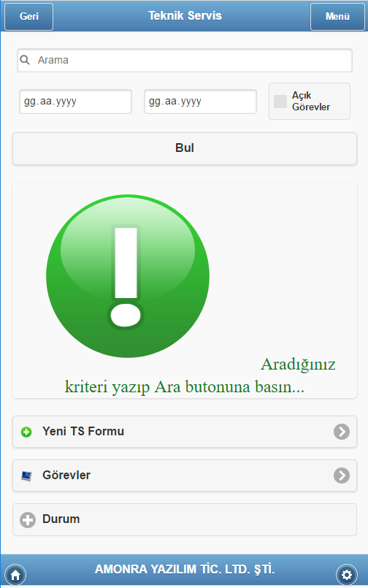This screenshot has height=588, width=368.
Task: Click the green exclamation mark image
Action: point(128,276)
